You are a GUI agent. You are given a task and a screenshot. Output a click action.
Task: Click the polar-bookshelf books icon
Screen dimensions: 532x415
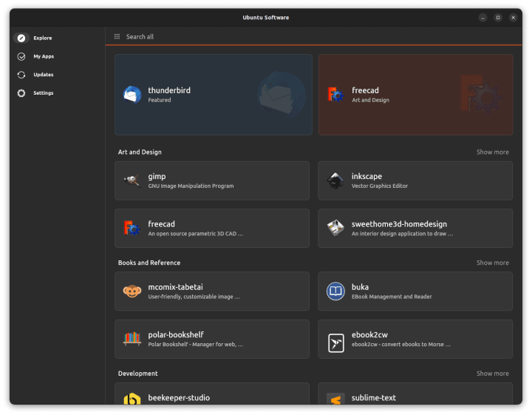pos(132,339)
